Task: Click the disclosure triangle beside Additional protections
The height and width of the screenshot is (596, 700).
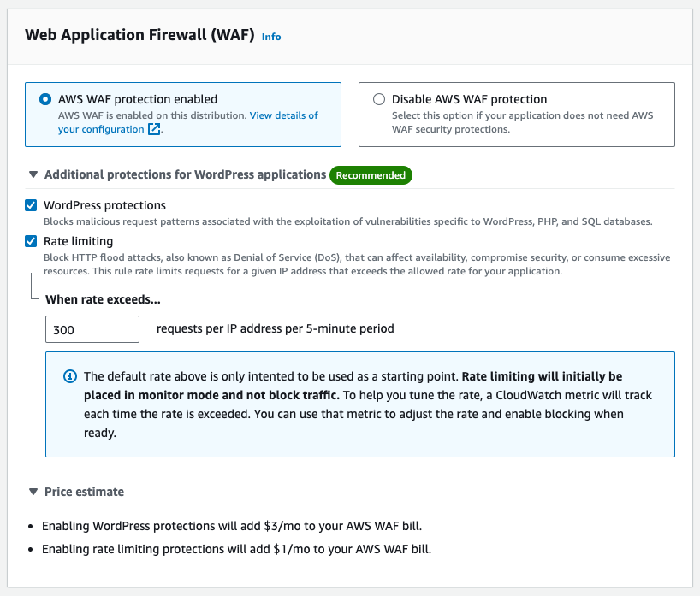Action: point(33,174)
